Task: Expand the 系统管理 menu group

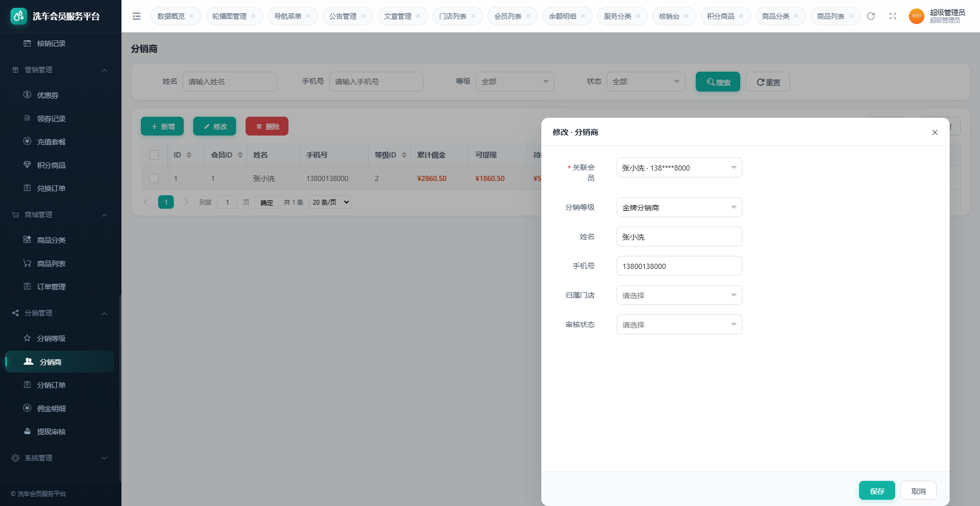Action: (61, 458)
